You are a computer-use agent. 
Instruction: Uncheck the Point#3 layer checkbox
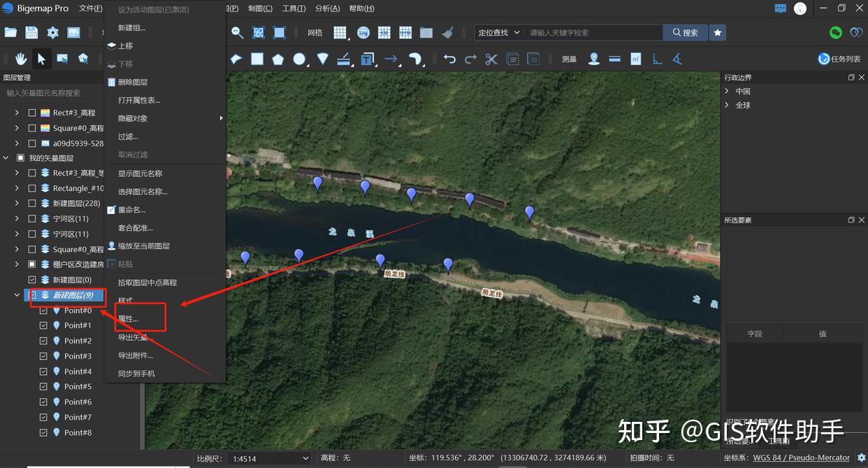click(43, 356)
